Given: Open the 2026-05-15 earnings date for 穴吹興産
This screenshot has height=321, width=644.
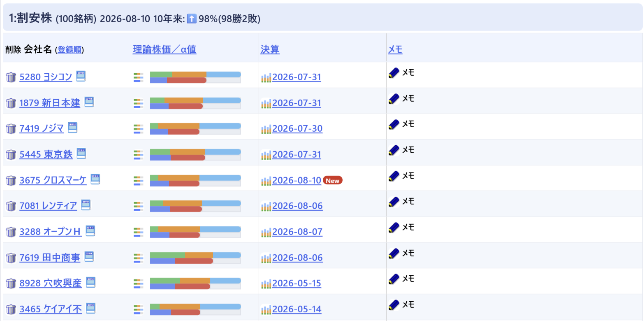Looking at the screenshot, I should click(297, 284).
